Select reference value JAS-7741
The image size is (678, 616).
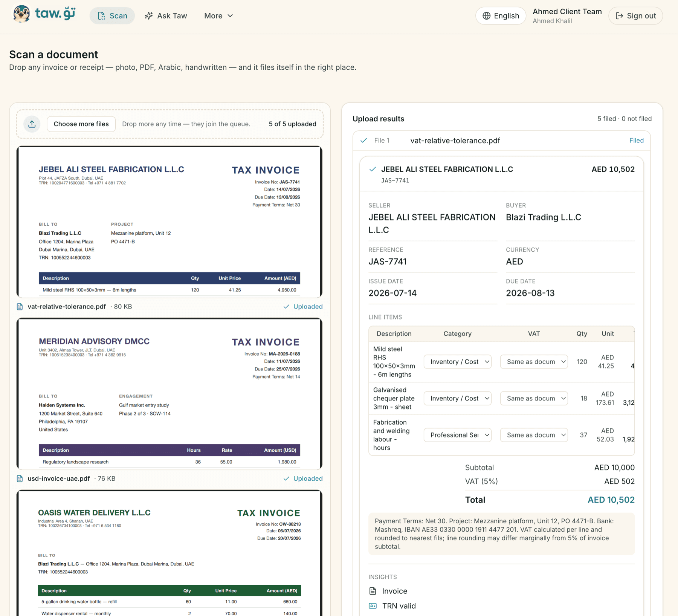pos(388,261)
